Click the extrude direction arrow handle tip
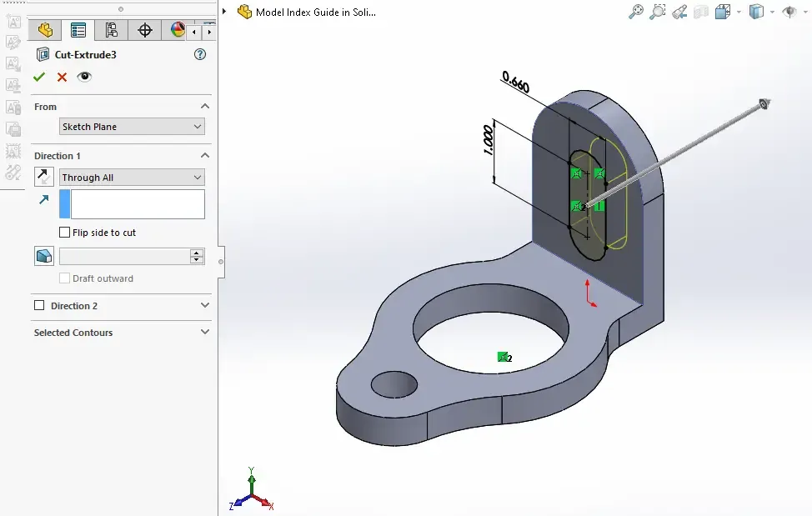The image size is (812, 516). tap(764, 104)
